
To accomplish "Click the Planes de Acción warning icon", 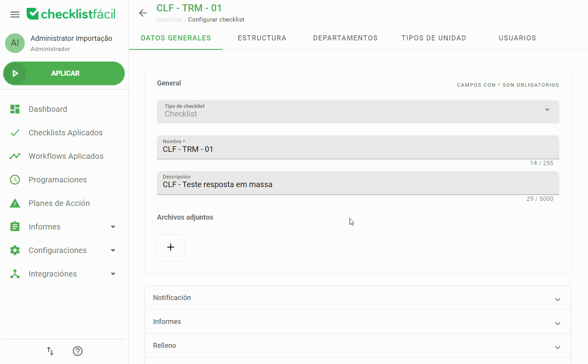I will (x=15, y=203).
